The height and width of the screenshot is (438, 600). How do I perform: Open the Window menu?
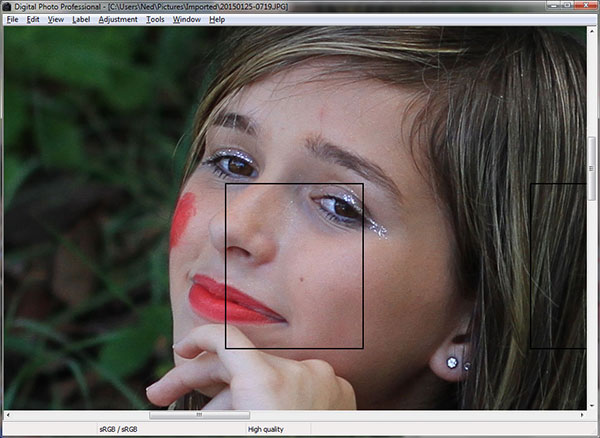point(186,19)
